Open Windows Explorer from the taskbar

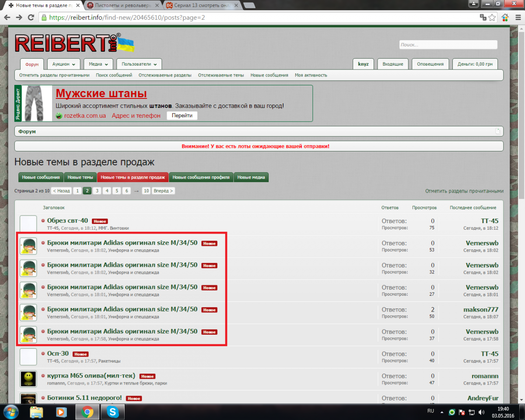(37, 412)
